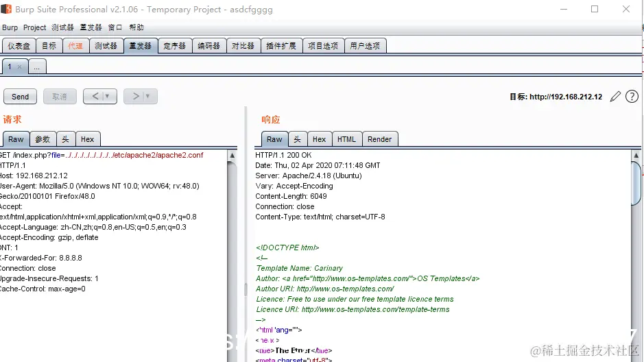Viewport: 644px width, 362px height.
Task: Open the 帮助 menu
Action: 136,27
